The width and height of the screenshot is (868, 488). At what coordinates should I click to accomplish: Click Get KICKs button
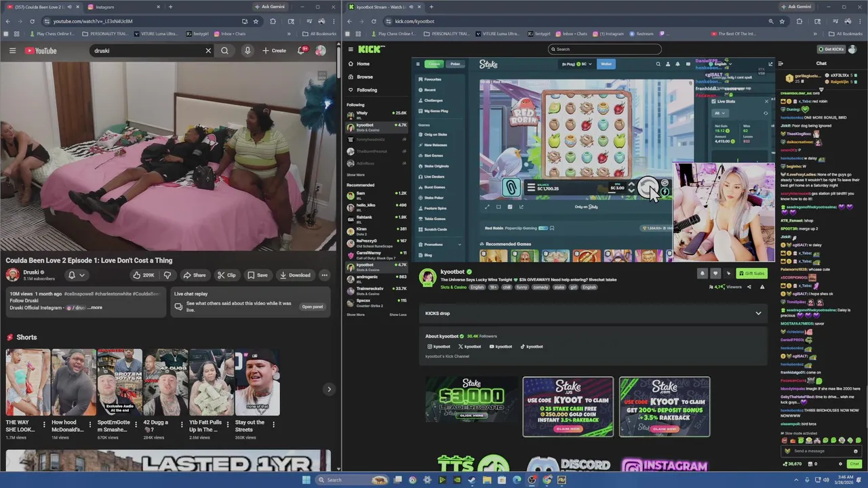(832, 49)
